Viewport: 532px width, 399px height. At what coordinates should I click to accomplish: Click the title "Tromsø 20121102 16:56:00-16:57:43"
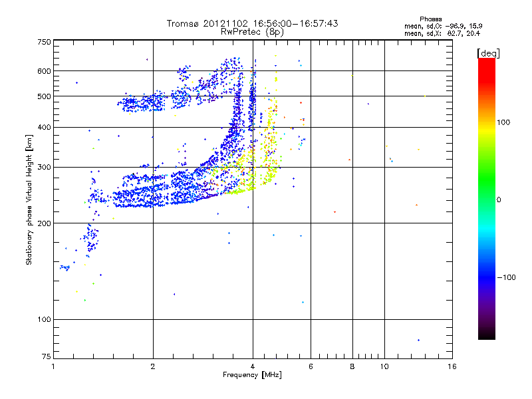[x=252, y=23]
